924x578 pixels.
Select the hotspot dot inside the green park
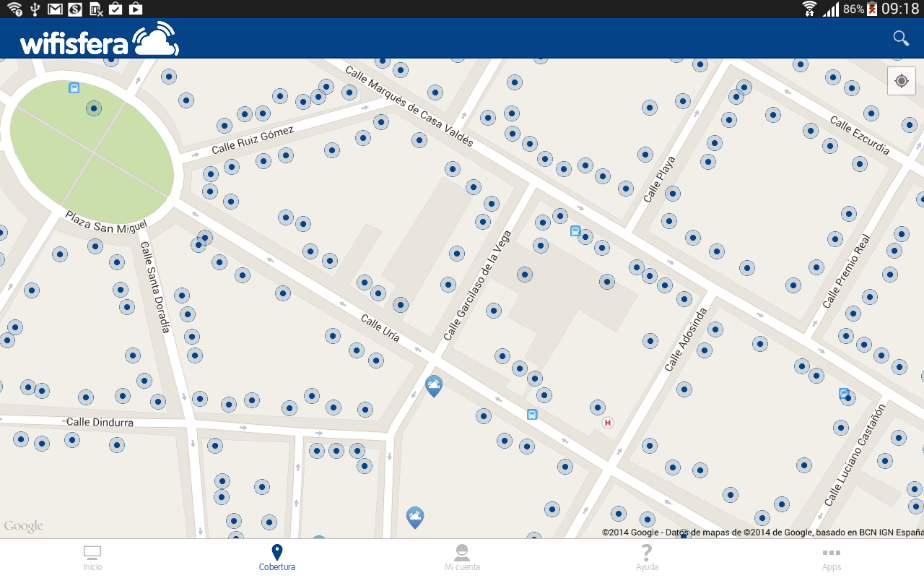click(94, 108)
